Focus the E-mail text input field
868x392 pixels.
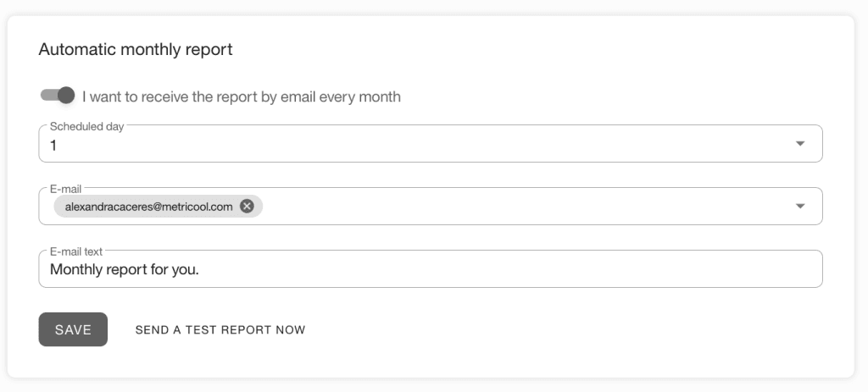(509, 270)
